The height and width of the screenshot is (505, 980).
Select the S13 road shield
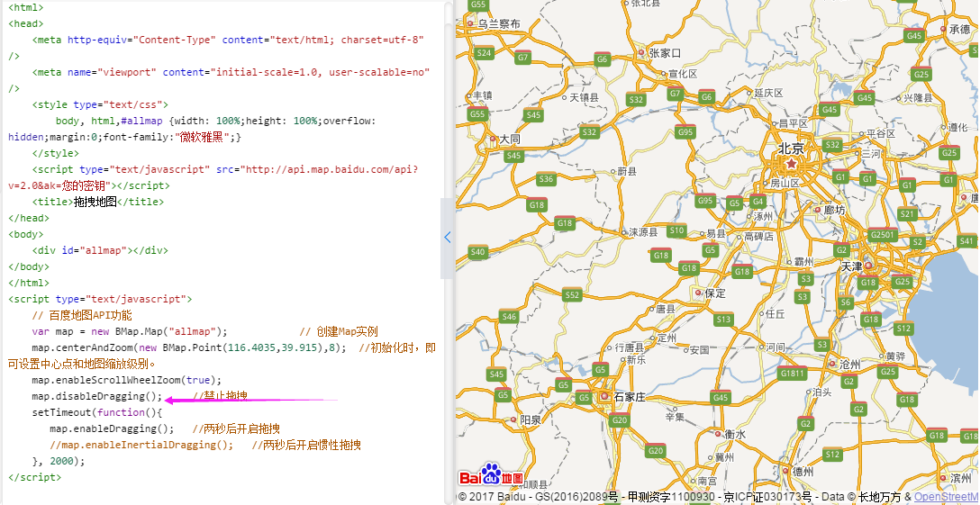(723, 319)
